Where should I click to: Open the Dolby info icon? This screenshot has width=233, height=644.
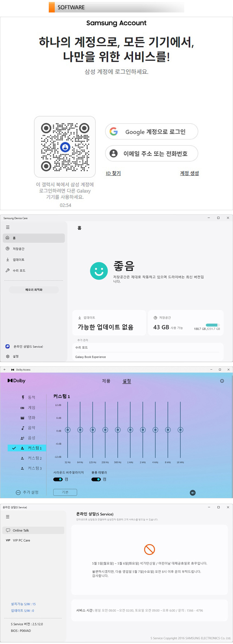(222, 381)
